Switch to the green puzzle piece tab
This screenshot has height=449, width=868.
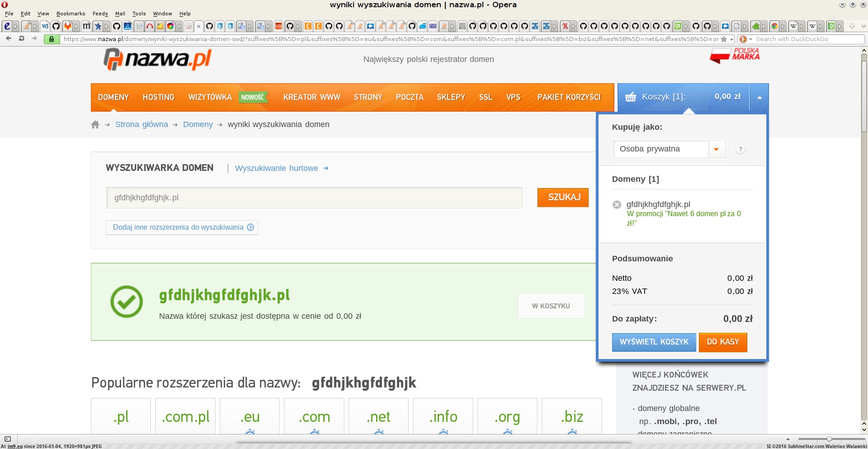755,26
